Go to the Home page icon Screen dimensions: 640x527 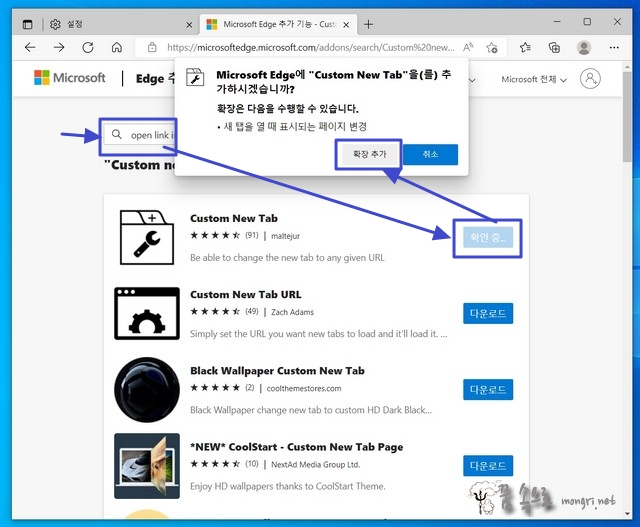click(x=117, y=47)
